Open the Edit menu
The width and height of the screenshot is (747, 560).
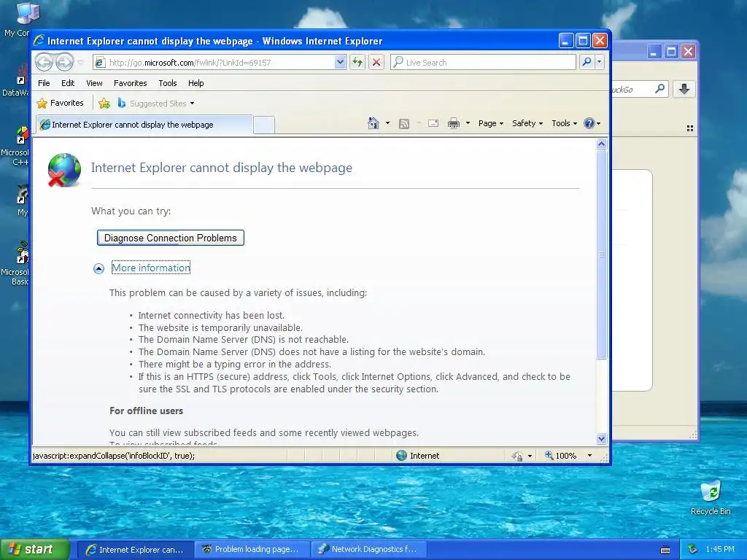(x=68, y=83)
